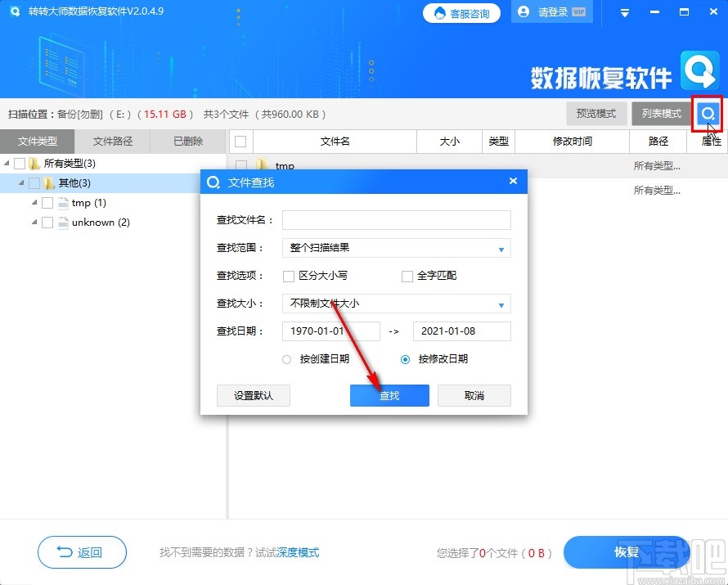
Task: Click the red-highlighted file search magnifier icon
Action: 707,114
